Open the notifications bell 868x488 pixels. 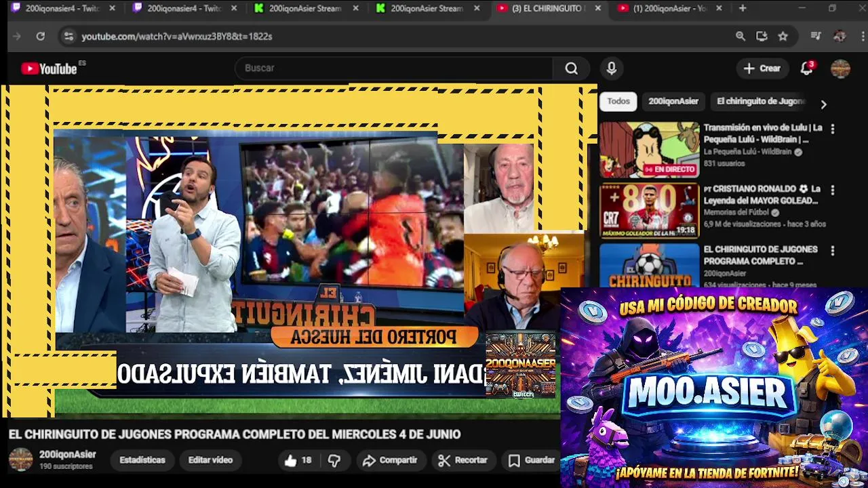tap(806, 68)
